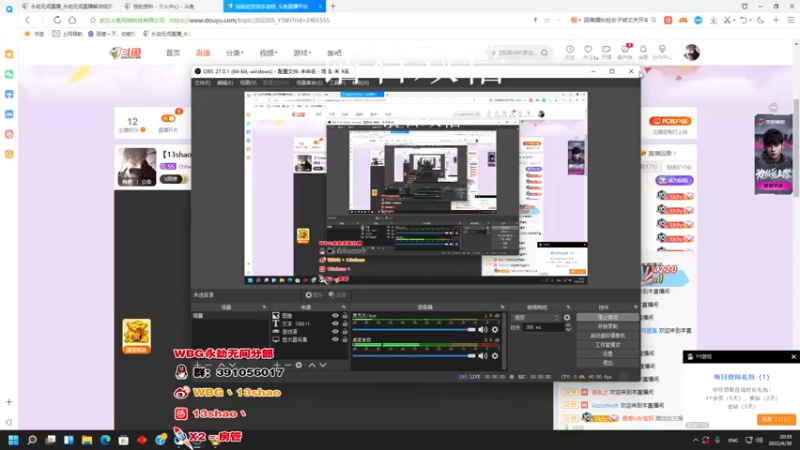Open the settings button in OBS controls
Image resolution: width=800 pixels, height=450 pixels.
coord(607,354)
